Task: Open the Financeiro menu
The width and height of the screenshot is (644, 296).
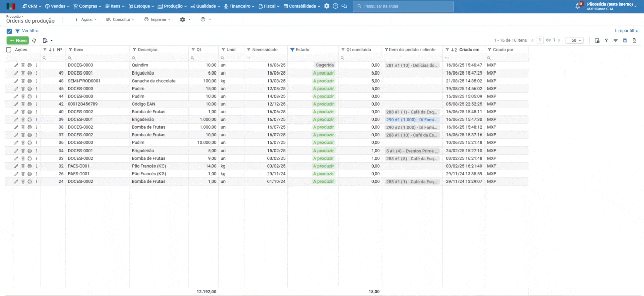Action: coord(239,6)
